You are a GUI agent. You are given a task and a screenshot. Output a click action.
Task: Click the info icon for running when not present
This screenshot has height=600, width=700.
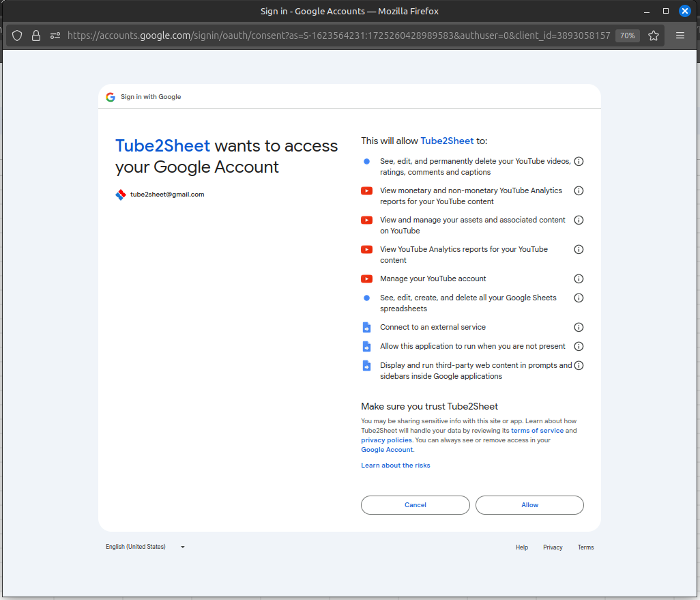pos(579,346)
